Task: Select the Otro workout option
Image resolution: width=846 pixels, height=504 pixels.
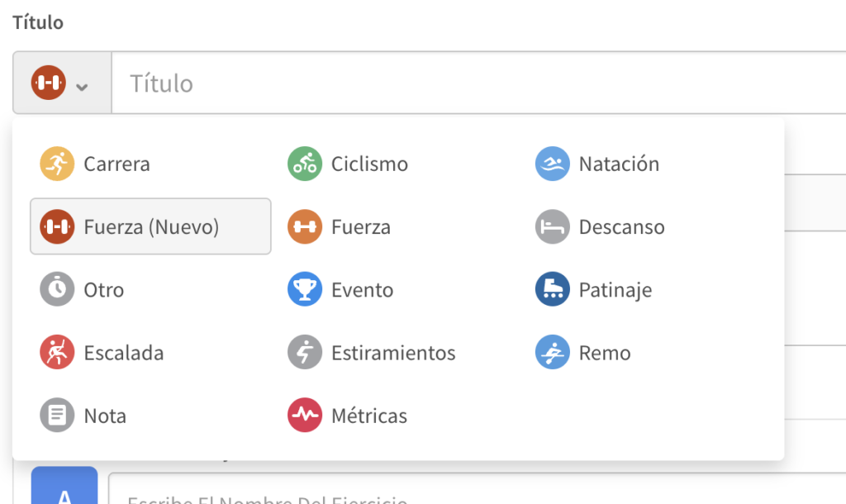Action: point(103,290)
